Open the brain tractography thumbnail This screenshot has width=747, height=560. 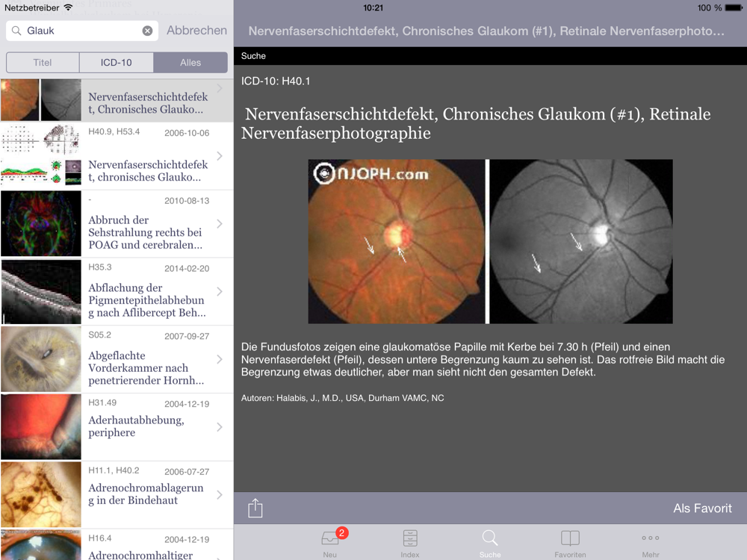41,223
